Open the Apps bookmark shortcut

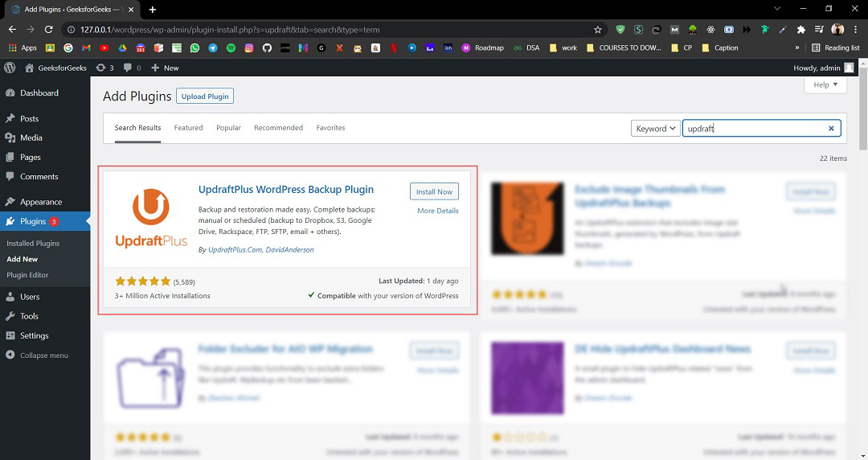23,47
